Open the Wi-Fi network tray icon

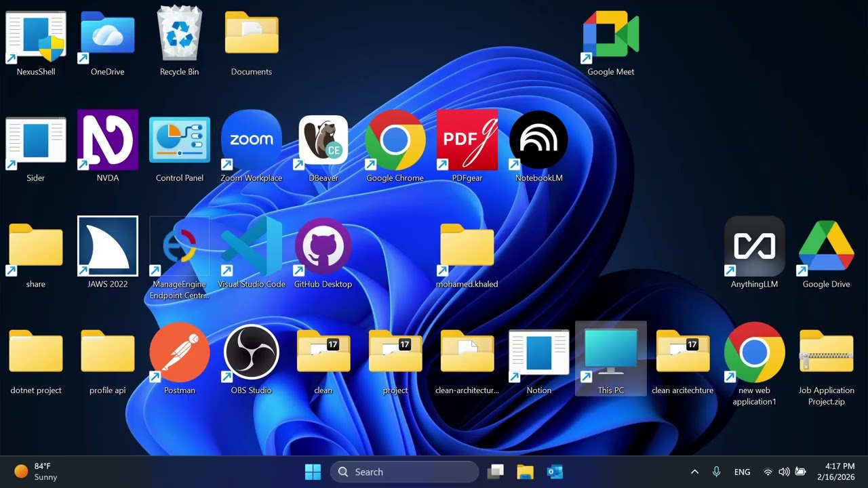[768, 472]
